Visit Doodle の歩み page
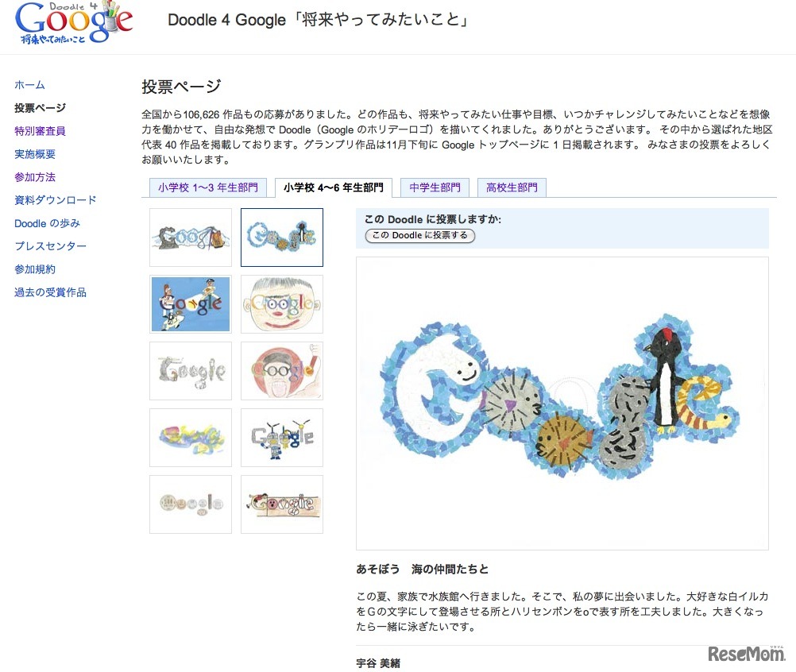796x672 pixels. click(x=47, y=223)
